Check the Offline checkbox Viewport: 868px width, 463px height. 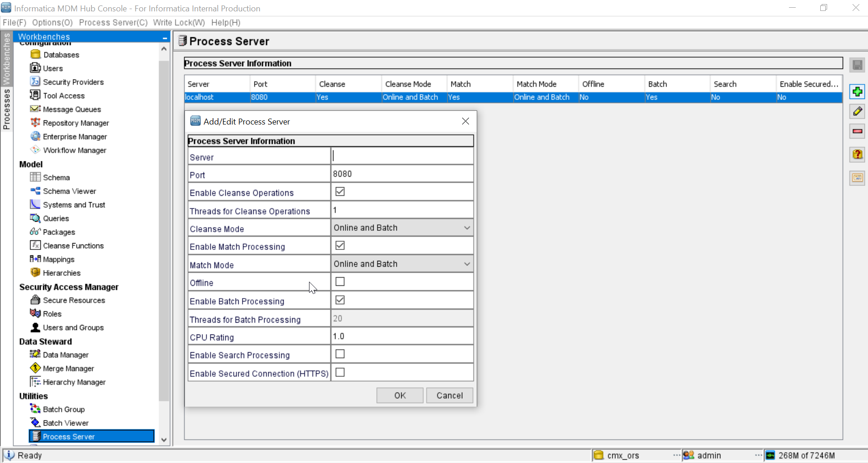point(340,282)
